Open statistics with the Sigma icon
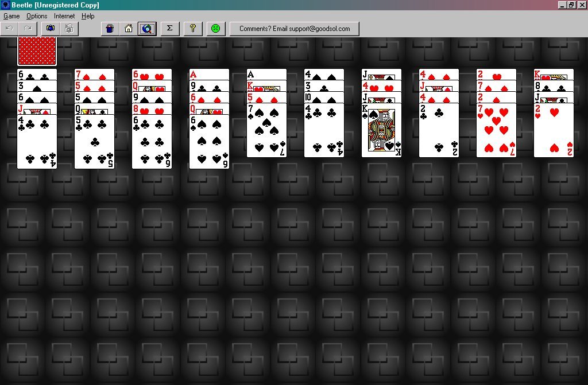588x385 pixels. [x=169, y=28]
